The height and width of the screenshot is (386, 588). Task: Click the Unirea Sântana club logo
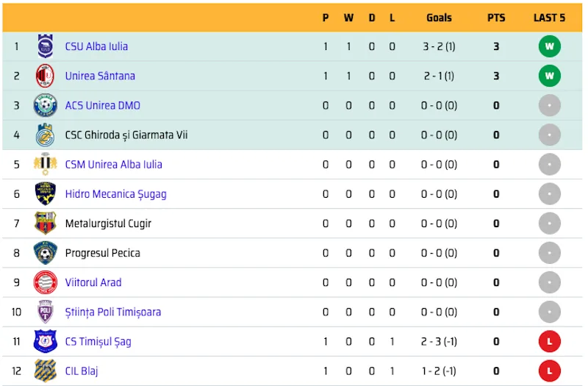45,76
